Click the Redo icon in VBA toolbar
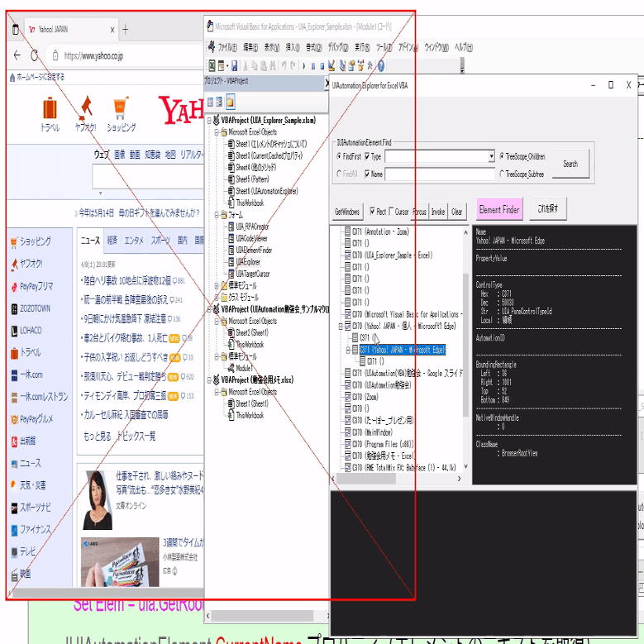Image resolution: width=644 pixels, height=644 pixels. coord(293,65)
